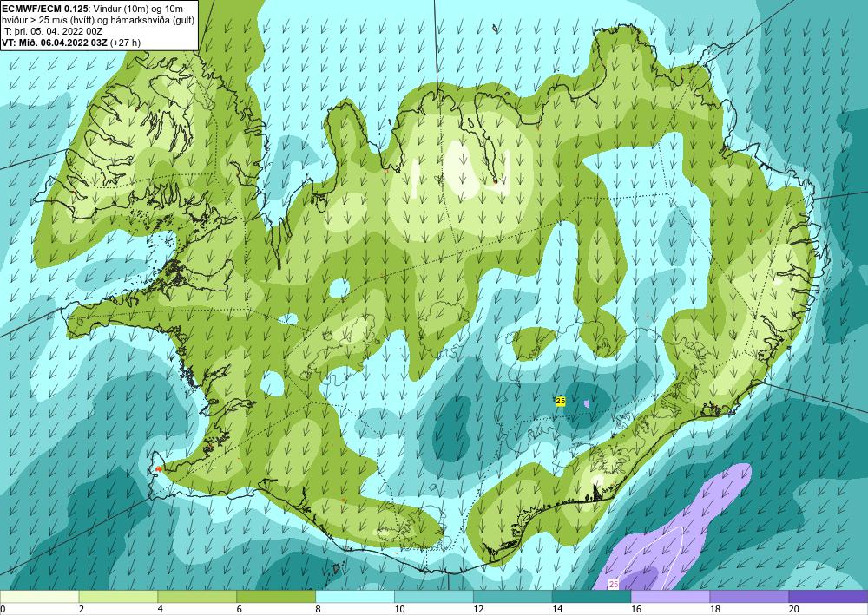Click the pale yellow 0–2 legend swatch
The width and height of the screenshot is (868, 615).
39,597
